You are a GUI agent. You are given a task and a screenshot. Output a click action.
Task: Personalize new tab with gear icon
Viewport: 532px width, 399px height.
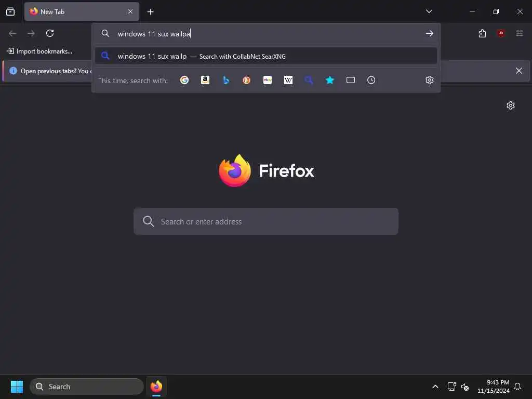pos(511,105)
